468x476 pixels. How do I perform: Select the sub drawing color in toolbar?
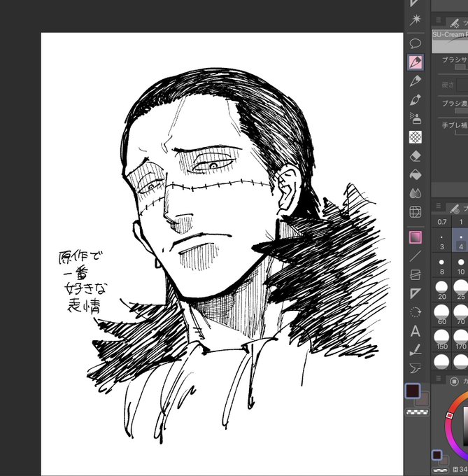pyautogui.click(x=423, y=399)
